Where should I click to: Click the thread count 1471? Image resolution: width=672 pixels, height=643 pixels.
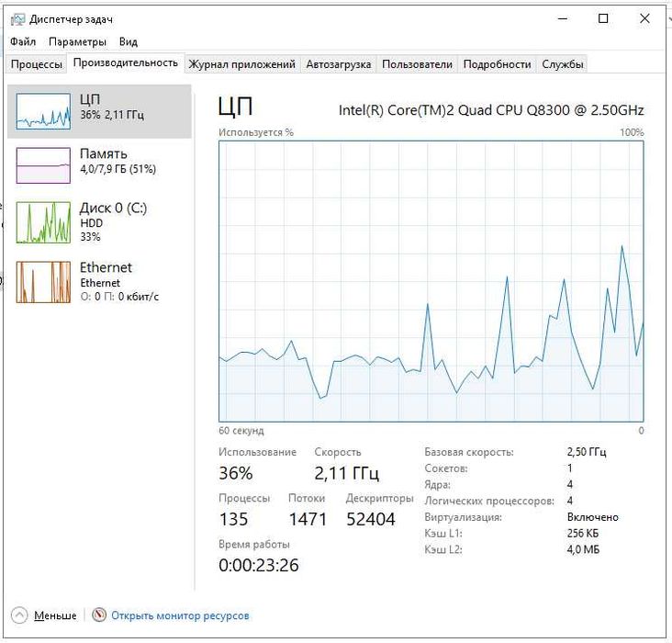(308, 519)
